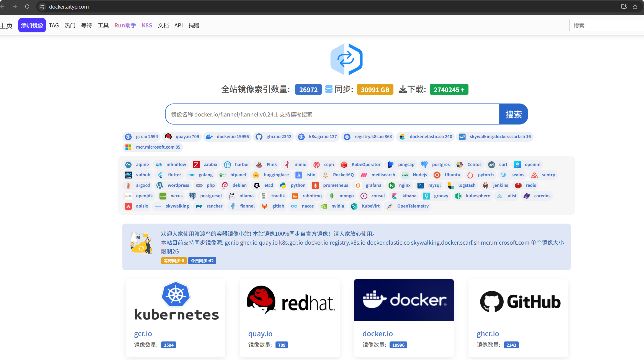
Task: Click the Ubuntu tag icon
Action: click(x=437, y=175)
